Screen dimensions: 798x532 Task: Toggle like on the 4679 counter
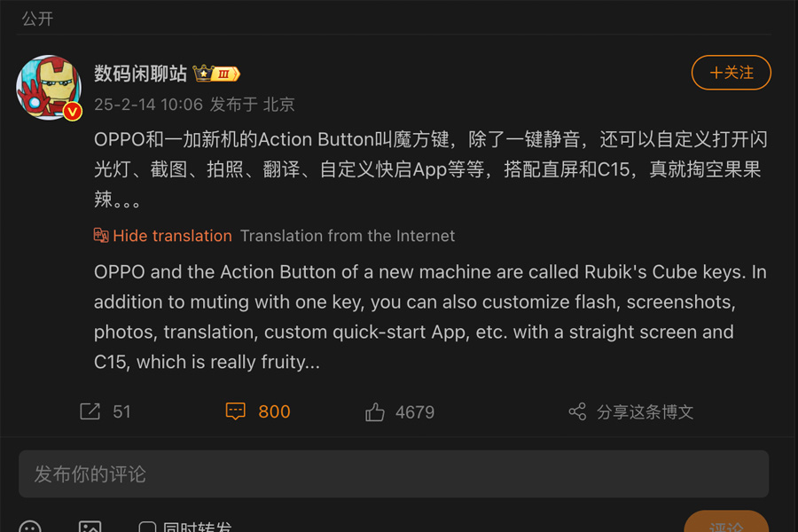(413, 411)
